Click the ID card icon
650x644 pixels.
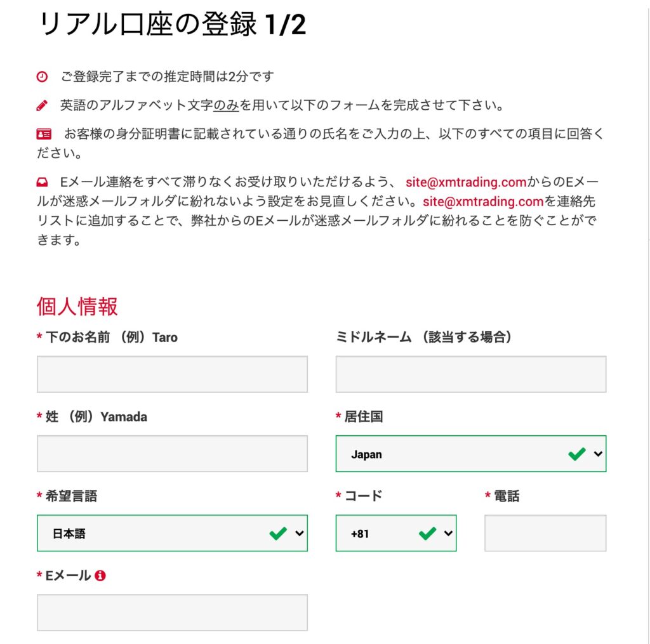44,134
